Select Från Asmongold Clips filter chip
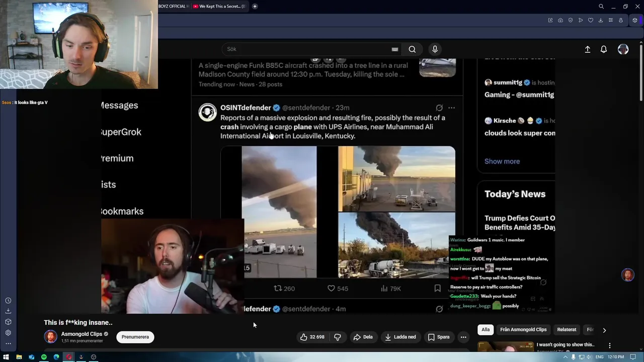 [523, 330]
